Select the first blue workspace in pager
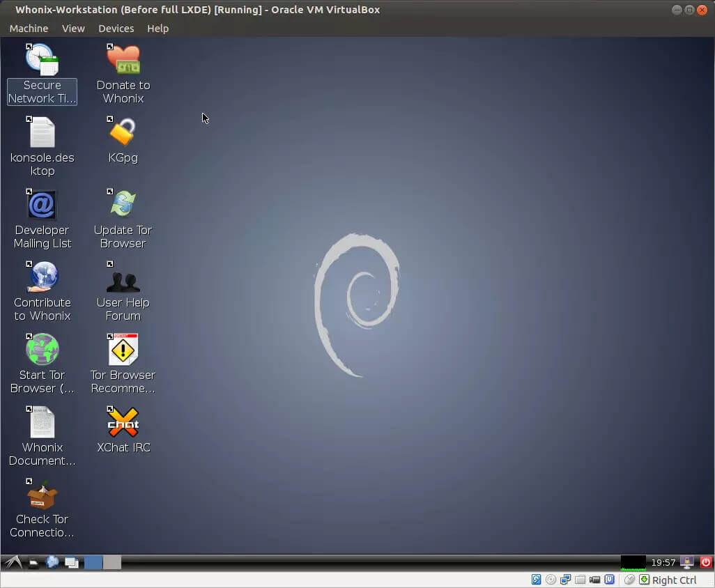This screenshot has width=715, height=588. pyautogui.click(x=93, y=562)
